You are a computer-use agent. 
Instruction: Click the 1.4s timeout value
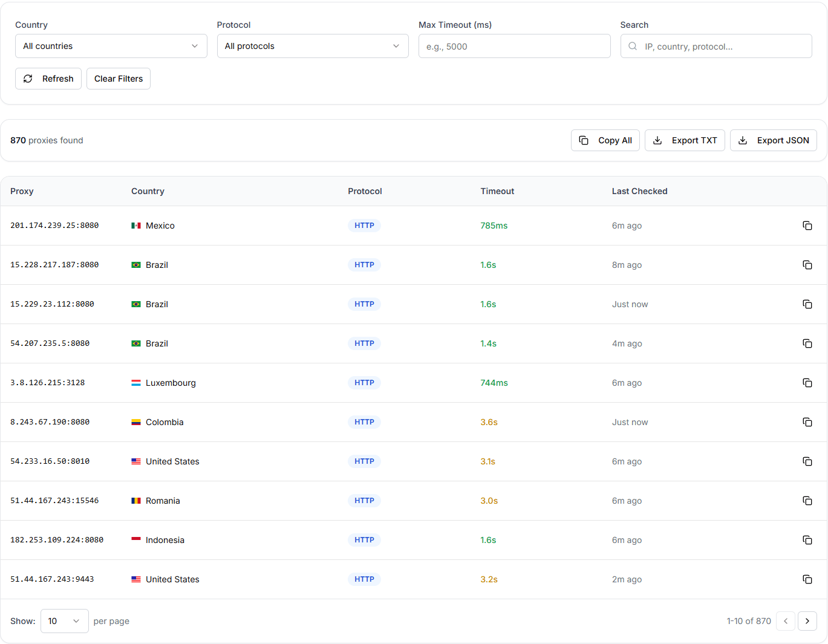(x=489, y=343)
